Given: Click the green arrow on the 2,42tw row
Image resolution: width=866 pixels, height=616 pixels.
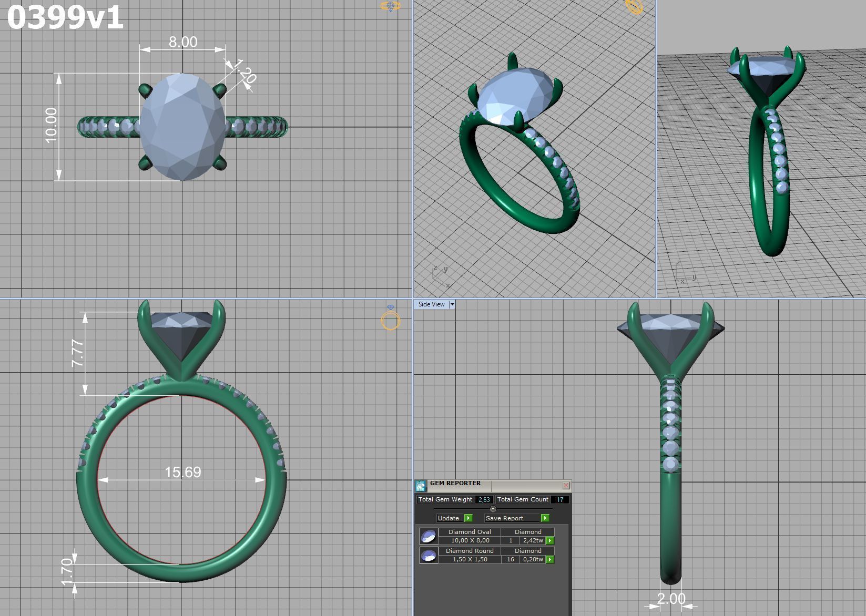Looking at the screenshot, I should point(550,541).
